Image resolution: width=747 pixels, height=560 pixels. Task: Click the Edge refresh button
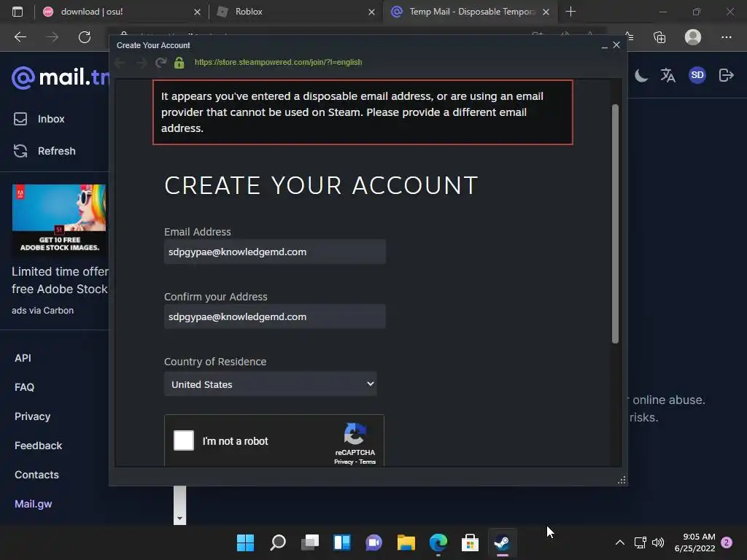point(85,37)
